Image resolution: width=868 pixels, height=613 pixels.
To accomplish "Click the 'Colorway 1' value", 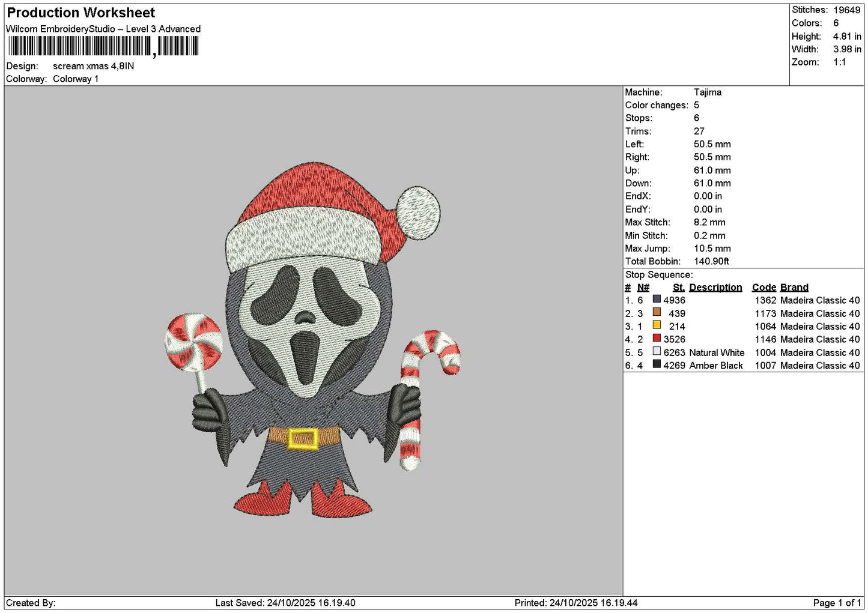I will coord(76,79).
